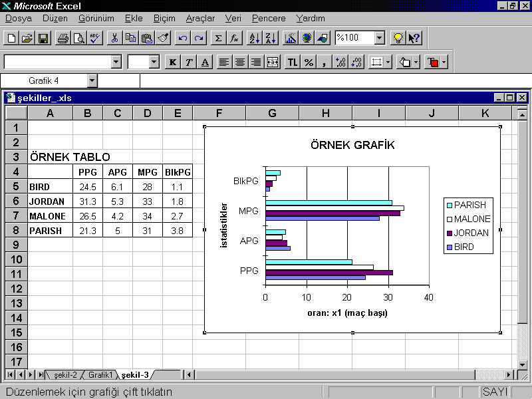Image resolution: width=532 pixels, height=399 pixels.
Task: Click the Paste clipboard icon
Action: click(x=146, y=38)
